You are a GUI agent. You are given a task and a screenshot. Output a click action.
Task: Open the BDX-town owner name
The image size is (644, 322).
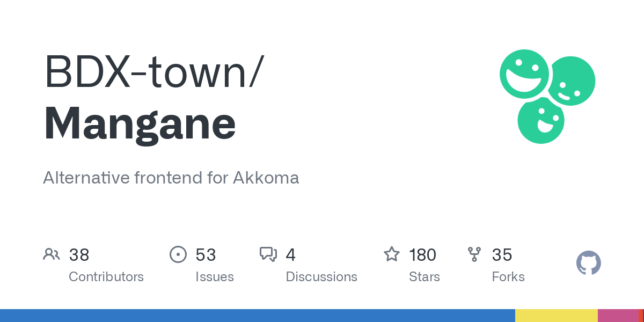tap(153, 71)
